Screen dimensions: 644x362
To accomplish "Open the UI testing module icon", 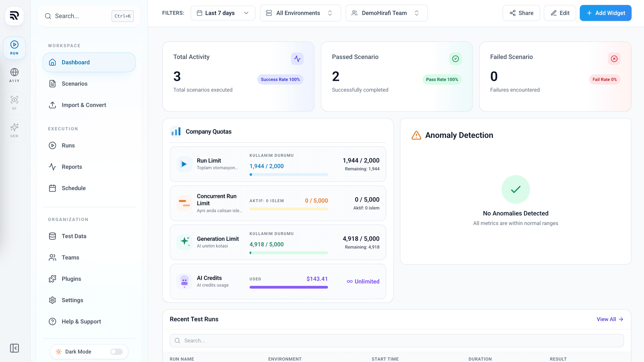I will (14, 103).
